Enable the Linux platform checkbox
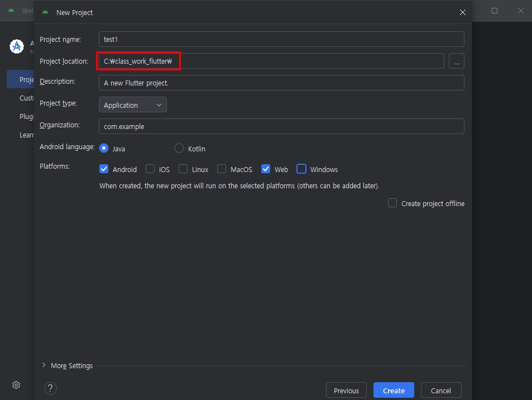The width and height of the screenshot is (532, 400). [x=183, y=169]
